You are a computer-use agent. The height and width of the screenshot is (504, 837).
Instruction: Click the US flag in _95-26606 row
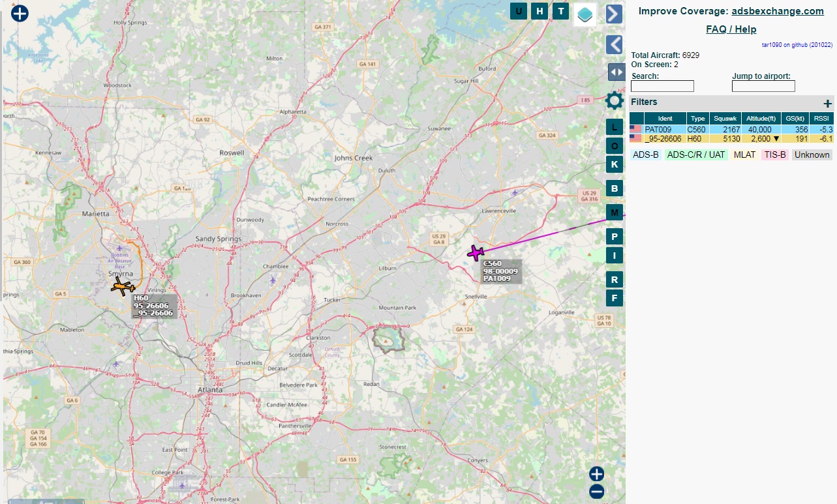[635, 138]
